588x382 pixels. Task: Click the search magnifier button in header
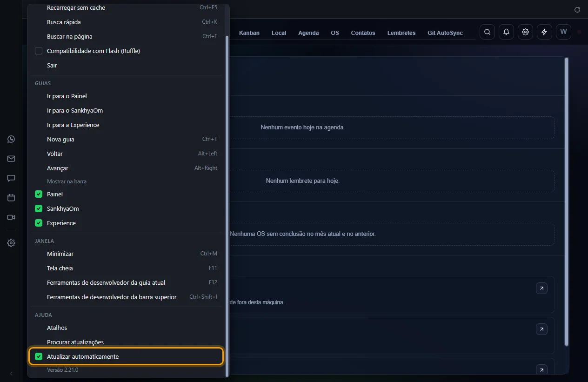point(487,32)
